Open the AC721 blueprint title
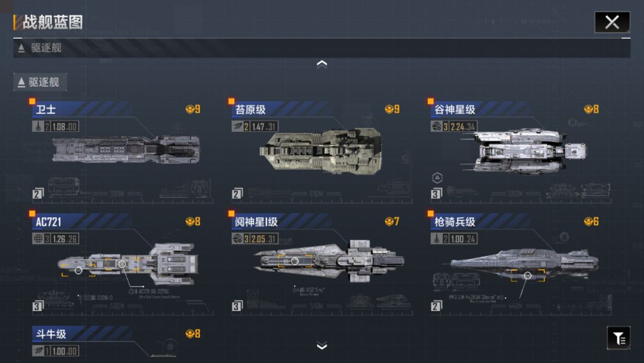 (x=48, y=222)
